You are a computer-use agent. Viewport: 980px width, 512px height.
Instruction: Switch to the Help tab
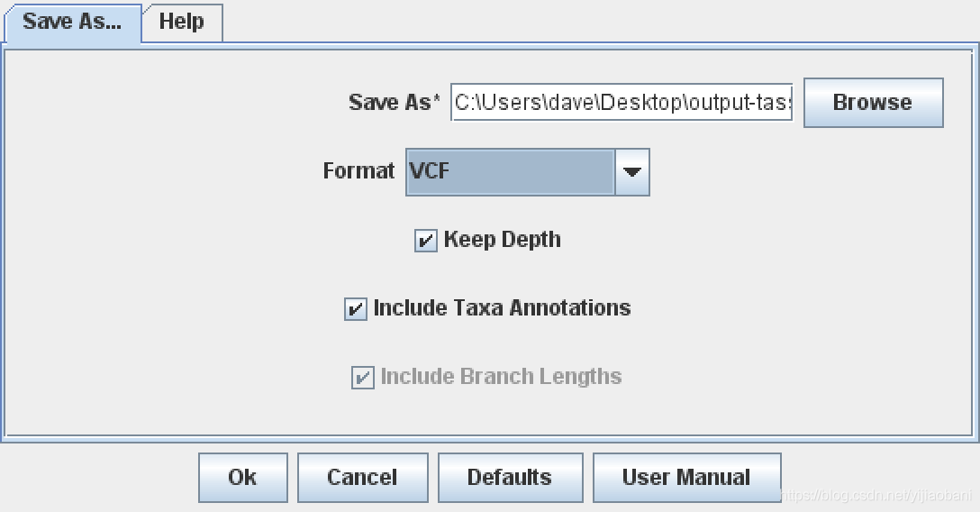tap(181, 22)
